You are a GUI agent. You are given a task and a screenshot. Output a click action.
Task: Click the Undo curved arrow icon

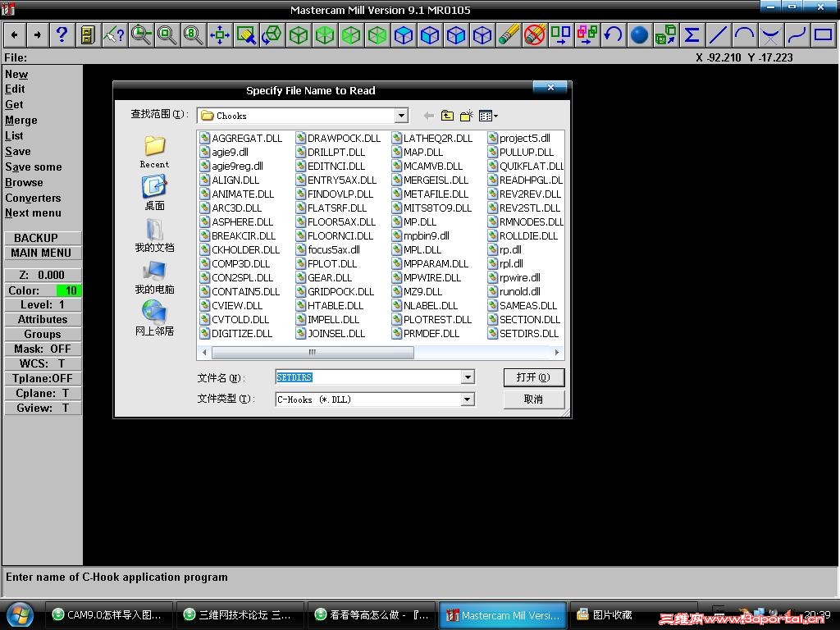[x=614, y=35]
